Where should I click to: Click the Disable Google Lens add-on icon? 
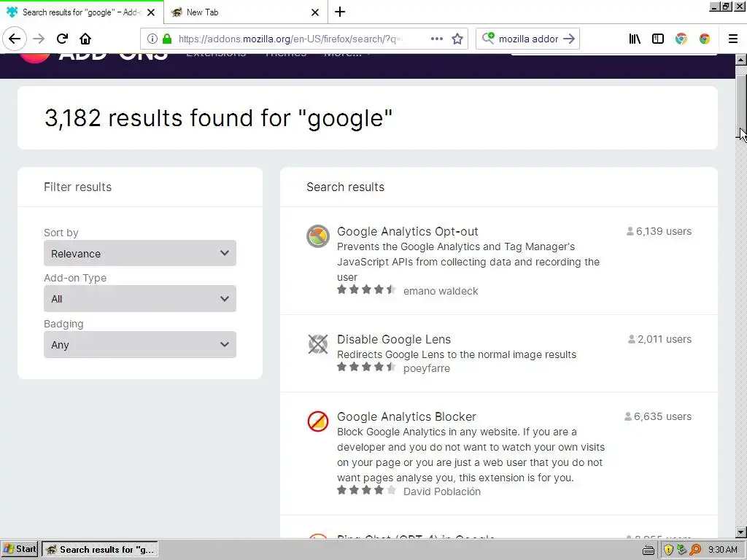tap(318, 344)
